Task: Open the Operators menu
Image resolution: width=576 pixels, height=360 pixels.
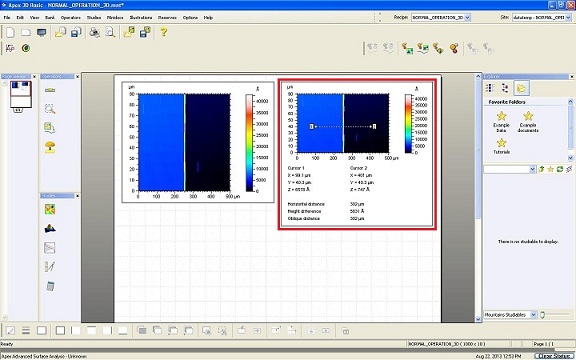Action: [x=71, y=18]
